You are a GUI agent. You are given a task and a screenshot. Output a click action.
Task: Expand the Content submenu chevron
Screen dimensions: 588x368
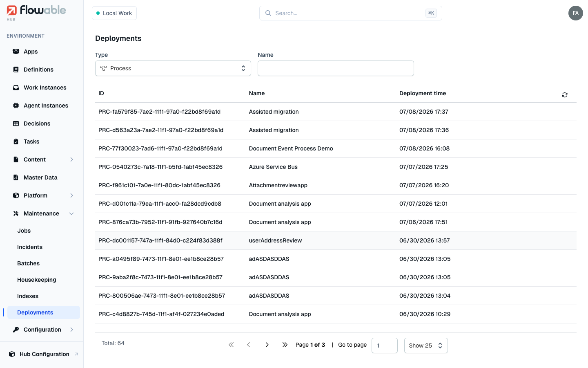tap(72, 159)
